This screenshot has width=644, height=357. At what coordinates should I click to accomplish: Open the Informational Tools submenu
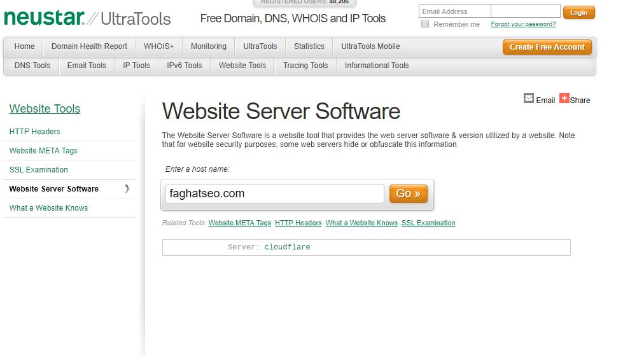[x=377, y=66]
